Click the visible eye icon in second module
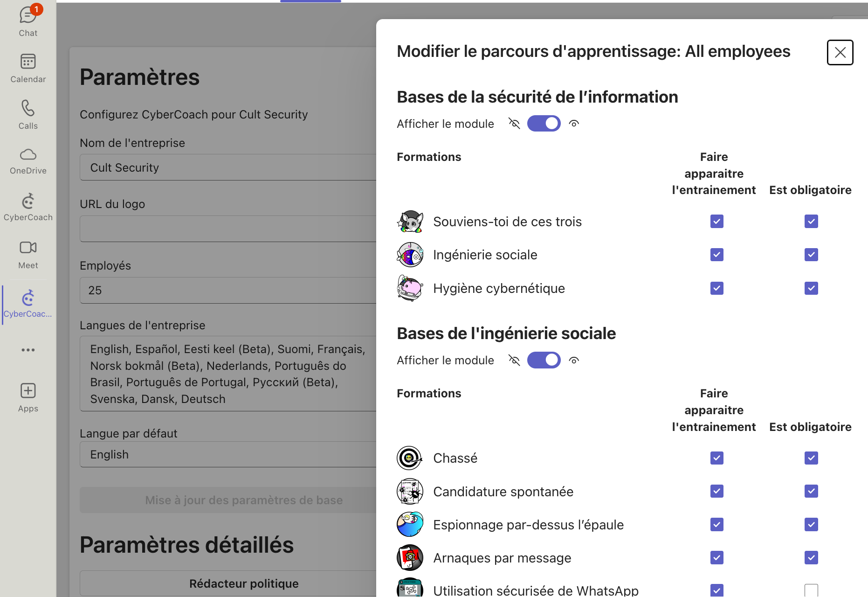 [x=574, y=360]
